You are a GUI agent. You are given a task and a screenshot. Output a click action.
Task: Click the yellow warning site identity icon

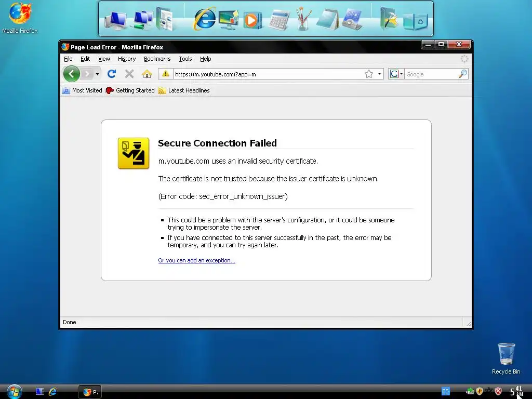point(166,74)
